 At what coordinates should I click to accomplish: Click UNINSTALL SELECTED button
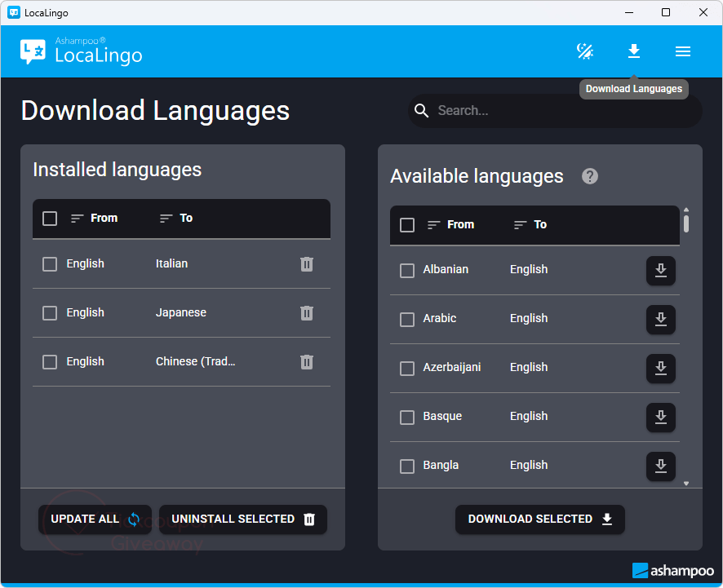coord(243,519)
